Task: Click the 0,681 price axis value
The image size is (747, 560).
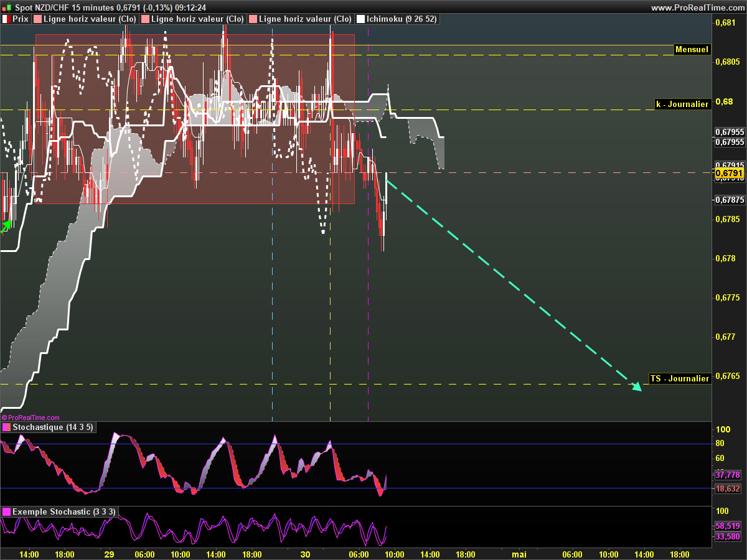Action: tap(725, 23)
